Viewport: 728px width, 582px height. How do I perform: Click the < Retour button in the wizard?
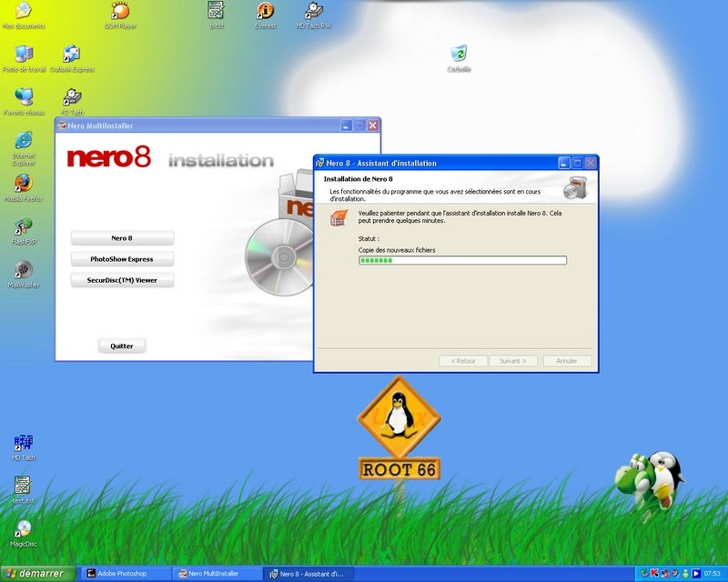coord(463,361)
